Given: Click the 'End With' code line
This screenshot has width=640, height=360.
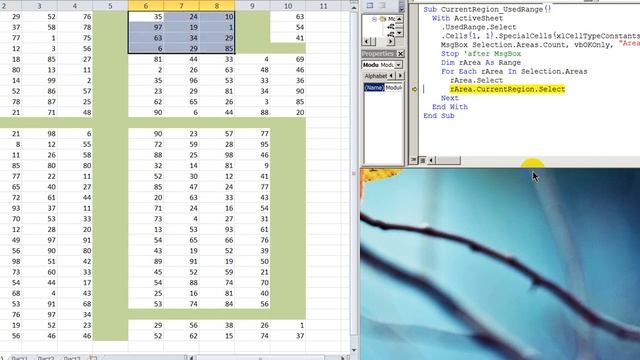Looking at the screenshot, I should click(450, 107).
